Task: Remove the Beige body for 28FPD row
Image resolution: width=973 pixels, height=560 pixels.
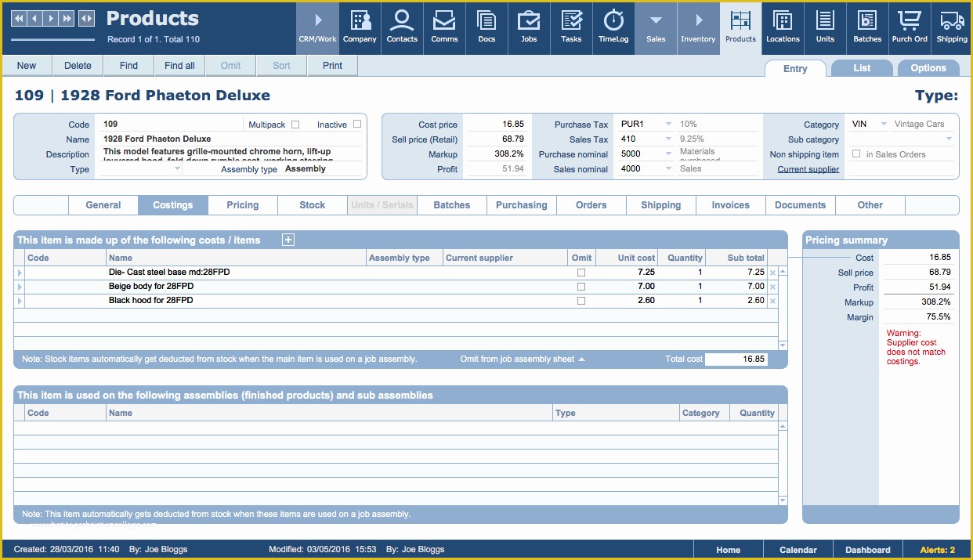Action: [772, 287]
